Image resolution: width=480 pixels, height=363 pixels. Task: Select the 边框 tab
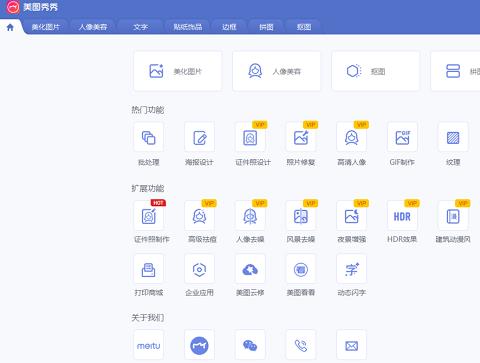point(229,27)
